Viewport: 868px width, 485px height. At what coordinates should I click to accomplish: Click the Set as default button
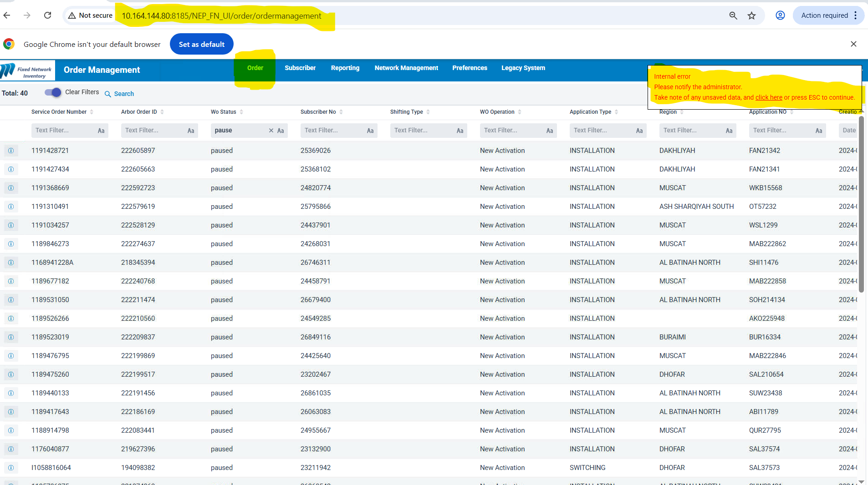point(201,44)
